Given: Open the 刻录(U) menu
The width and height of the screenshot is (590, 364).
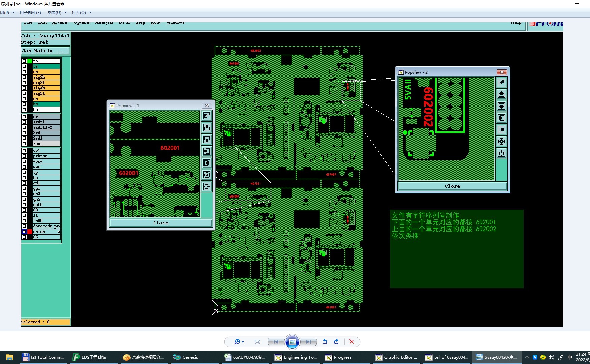Looking at the screenshot, I should [x=54, y=12].
